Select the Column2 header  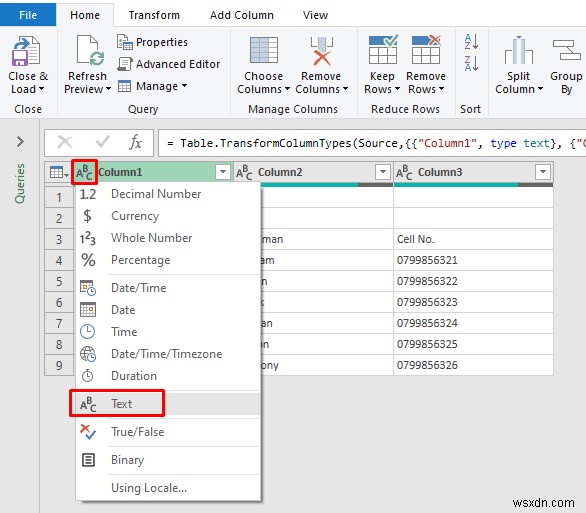point(314,172)
